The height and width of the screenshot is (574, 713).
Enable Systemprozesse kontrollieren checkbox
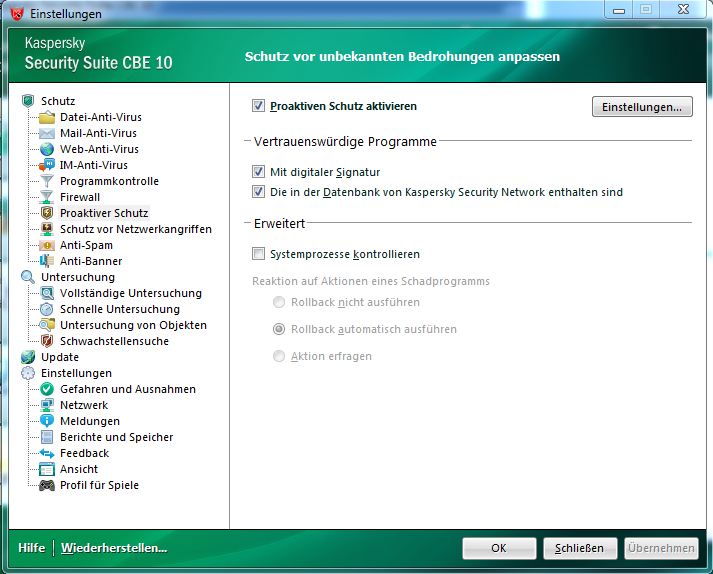[258, 253]
